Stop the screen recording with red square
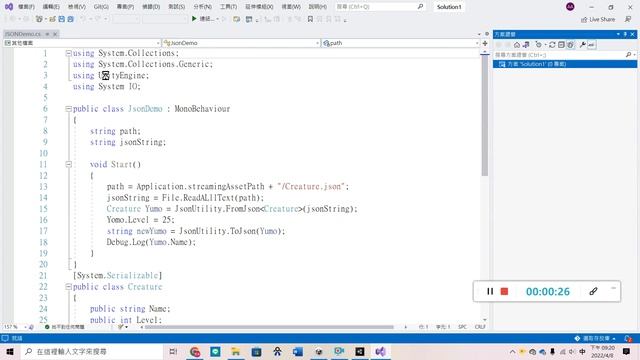 504,291
